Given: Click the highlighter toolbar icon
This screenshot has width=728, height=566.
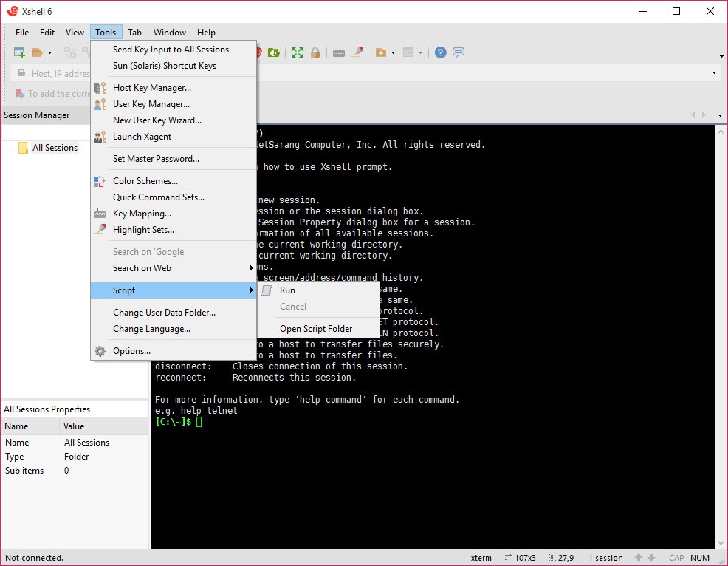Looking at the screenshot, I should [357, 52].
